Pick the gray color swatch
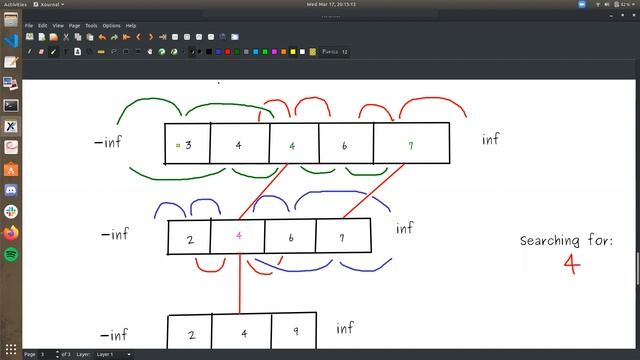The image size is (640, 360). tap(246, 52)
